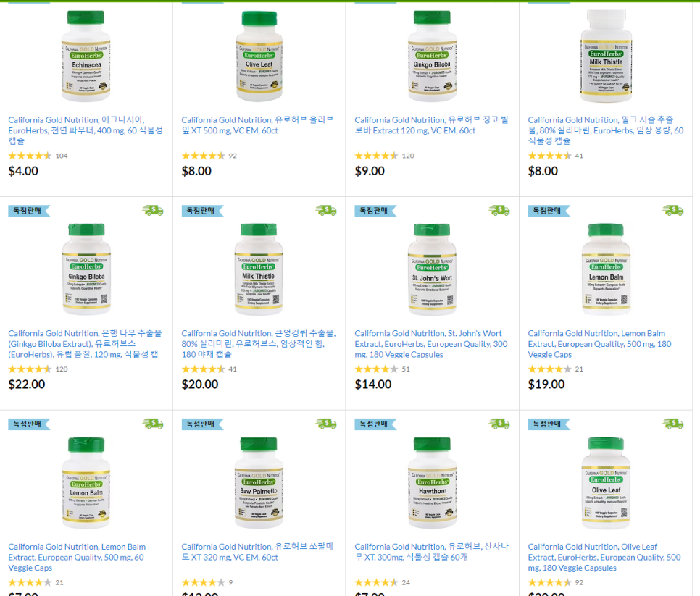Open Lemon Balm Extract 180 Veggie Caps link
Image resolution: width=700 pixels, height=596 pixels.
[599, 344]
